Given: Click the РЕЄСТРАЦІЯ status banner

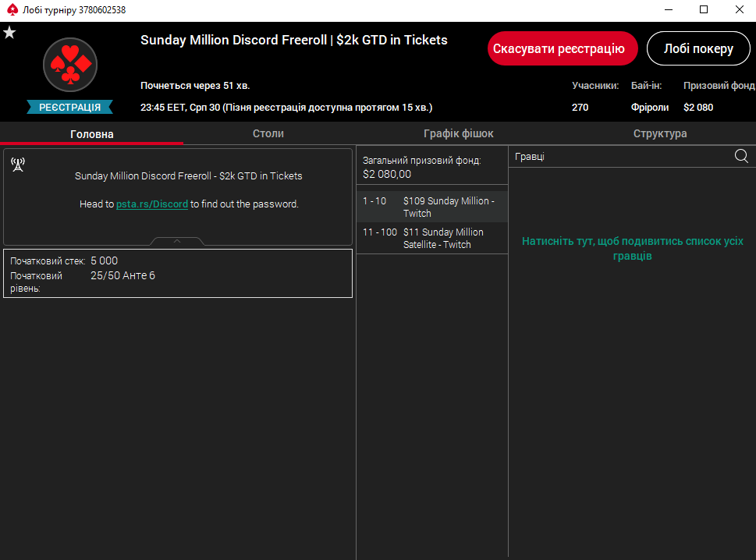Looking at the screenshot, I should [70, 107].
